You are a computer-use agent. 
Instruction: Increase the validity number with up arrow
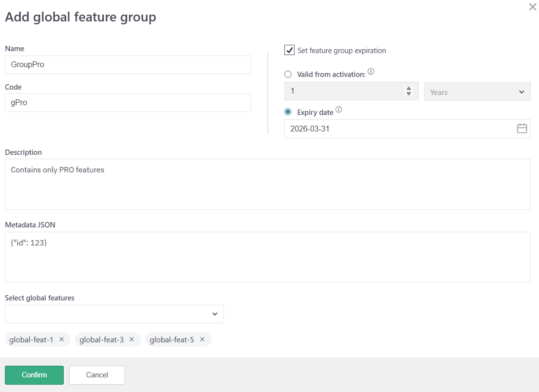point(409,89)
